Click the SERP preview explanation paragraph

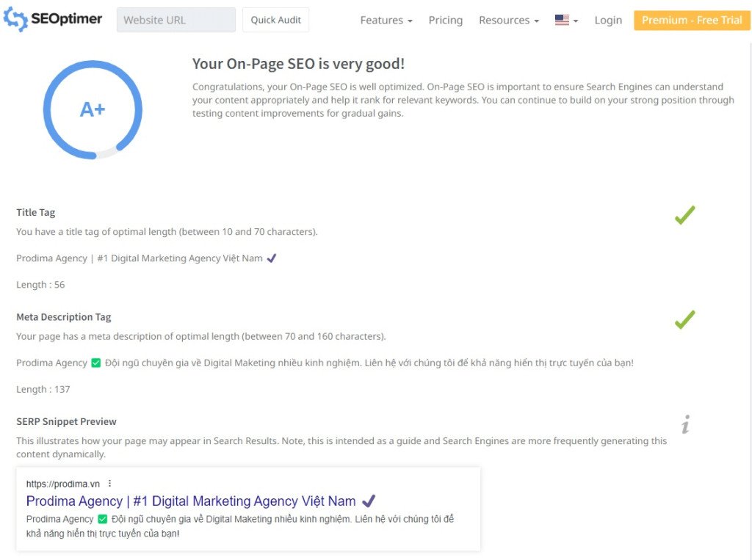[341, 447]
